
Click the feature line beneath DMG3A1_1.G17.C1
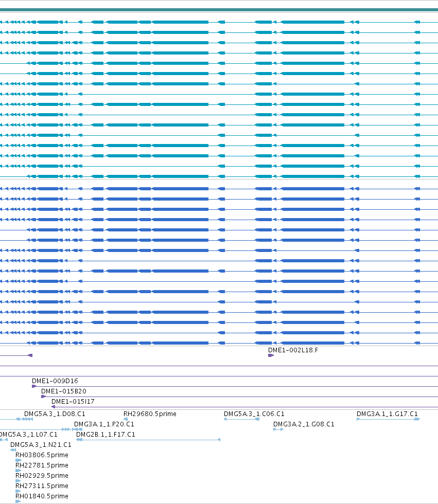388,419
